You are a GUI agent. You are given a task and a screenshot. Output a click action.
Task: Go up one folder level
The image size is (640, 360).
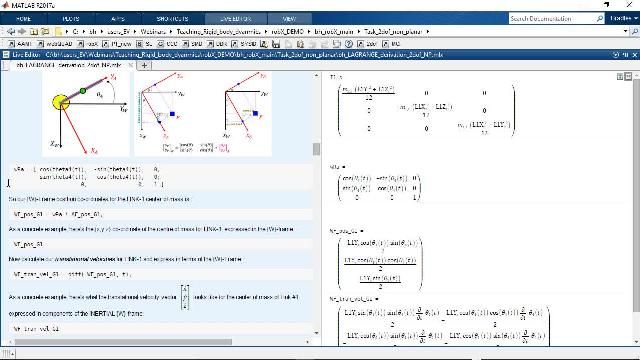34,31
